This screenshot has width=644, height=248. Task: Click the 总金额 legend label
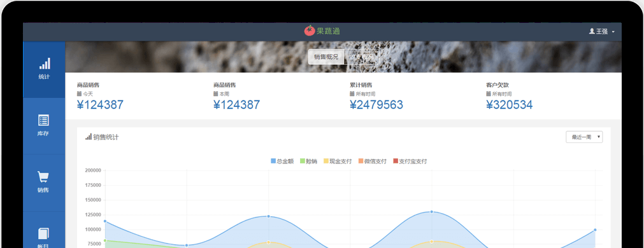click(285, 162)
